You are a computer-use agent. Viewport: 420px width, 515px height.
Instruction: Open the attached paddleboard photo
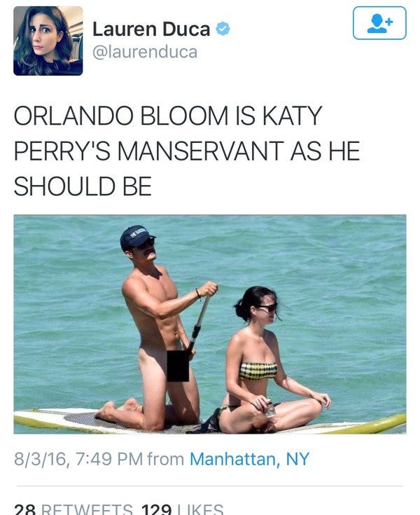click(210, 324)
